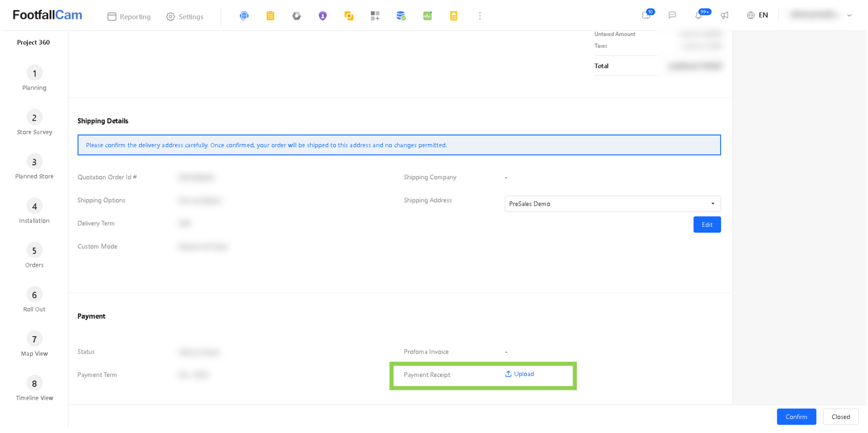The image size is (868, 433).
Task: Open the Reporting menu
Action: (x=129, y=16)
